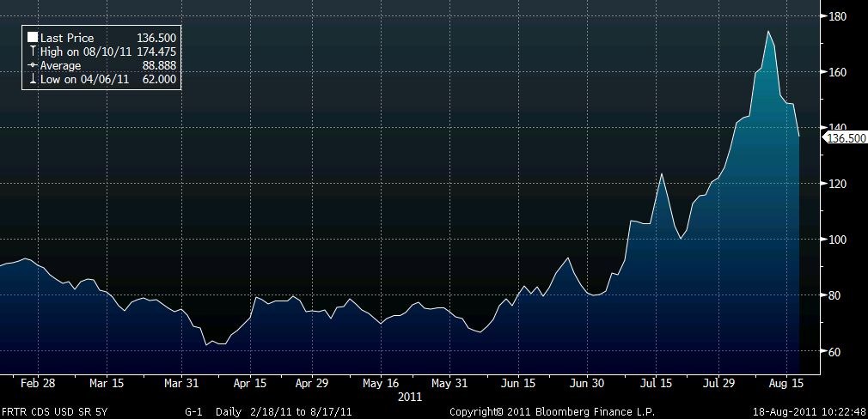Click the High on 08/10/11 legend entry text
The image size is (868, 419).
click(x=84, y=52)
